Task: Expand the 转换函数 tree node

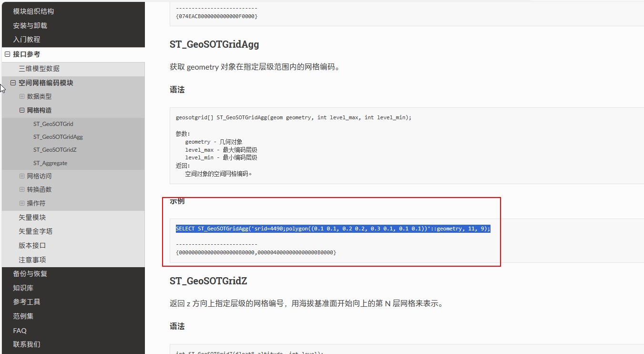Action: [22, 189]
